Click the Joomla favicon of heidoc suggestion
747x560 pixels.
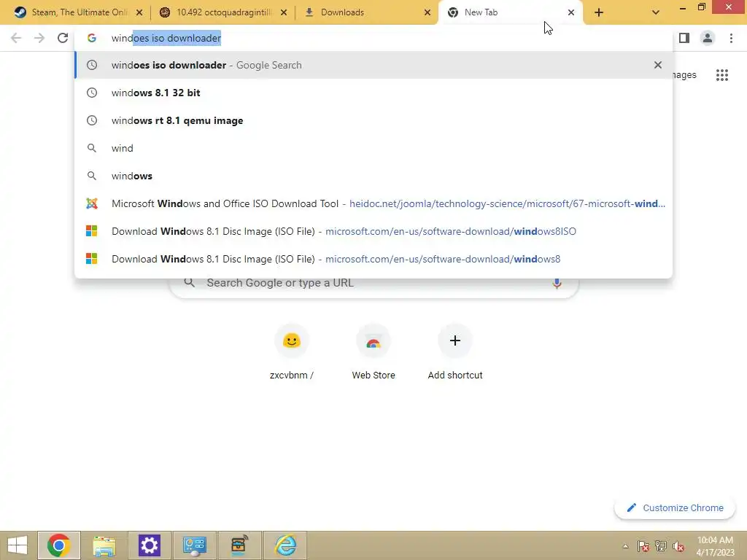[91, 203]
